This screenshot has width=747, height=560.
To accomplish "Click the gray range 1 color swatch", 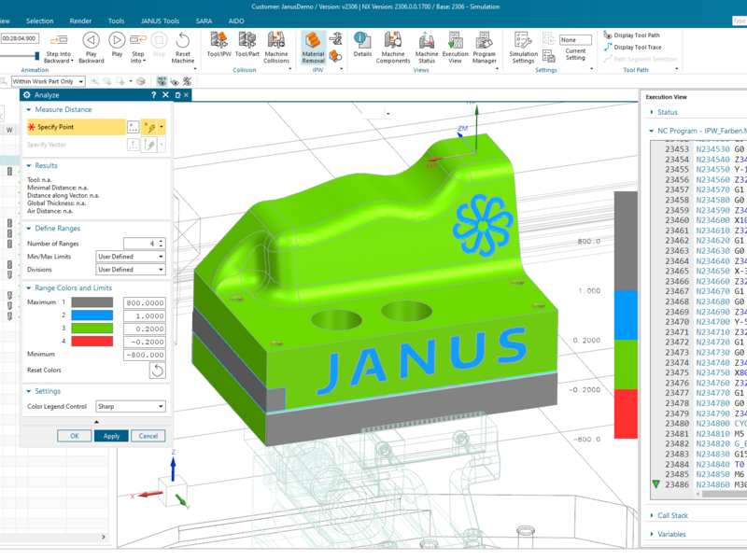I will (x=92, y=302).
